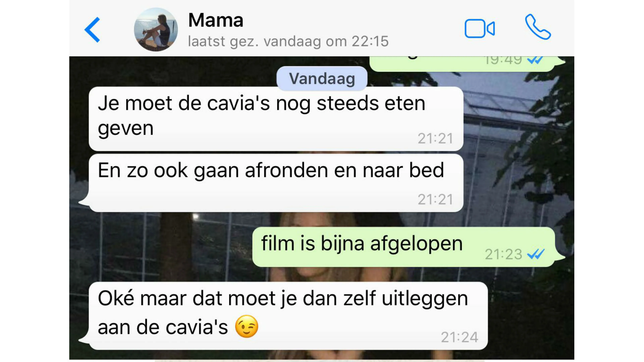Image resolution: width=644 pixels, height=362 pixels.
Task: Tap the last seen status text
Action: [x=288, y=41]
